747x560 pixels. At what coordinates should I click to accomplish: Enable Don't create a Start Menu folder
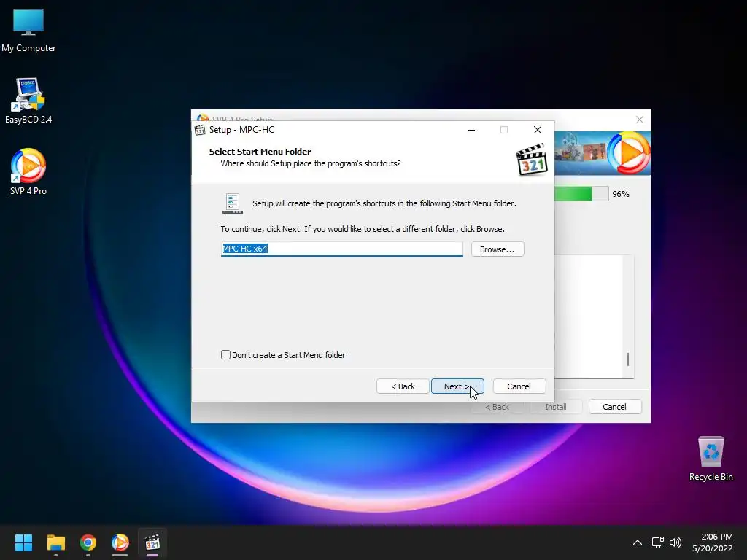click(226, 355)
